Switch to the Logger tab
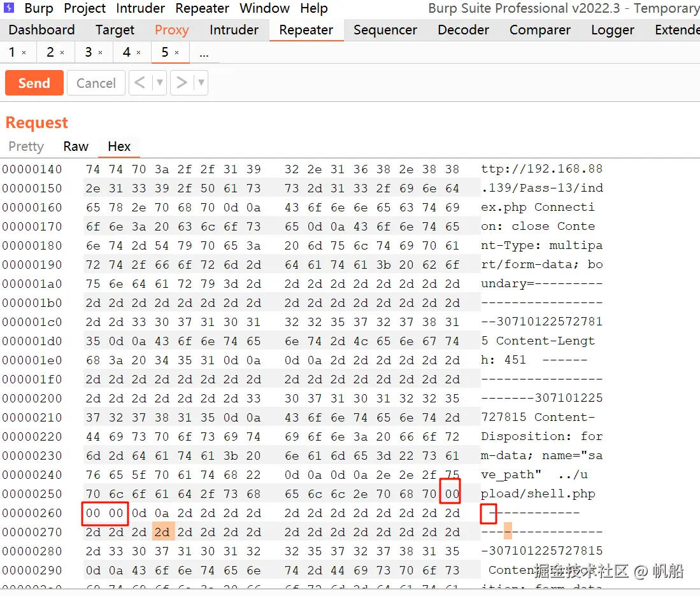Viewport: 700px width, 596px height. click(613, 30)
